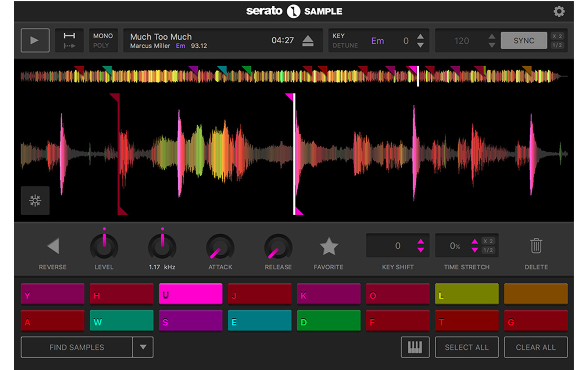
Task: Enable SYNC tempo
Action: point(524,40)
